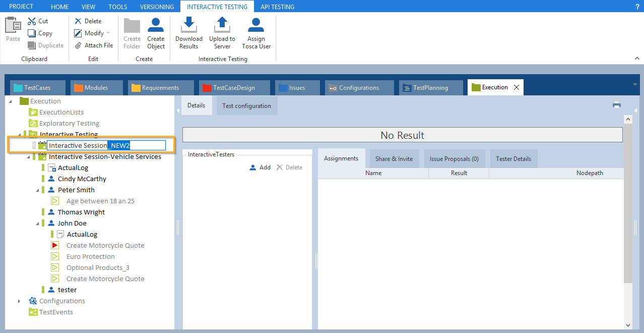Open the Test configuration tab
The image size is (644, 333).
(246, 106)
